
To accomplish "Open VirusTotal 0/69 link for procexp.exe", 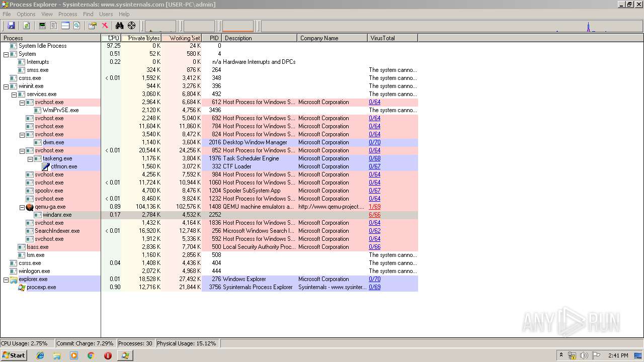I will coord(374,287).
